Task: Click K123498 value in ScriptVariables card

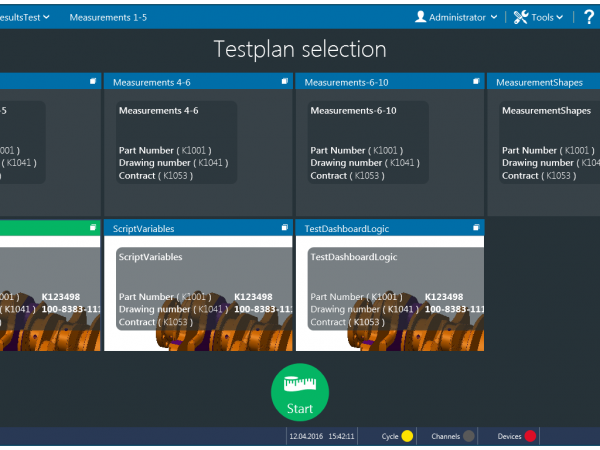Action: point(253,297)
